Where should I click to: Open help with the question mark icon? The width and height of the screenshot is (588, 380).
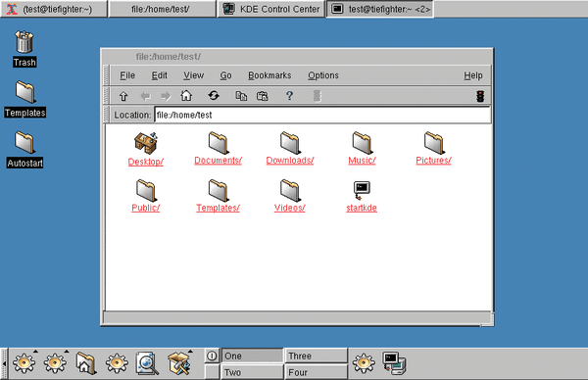click(289, 96)
